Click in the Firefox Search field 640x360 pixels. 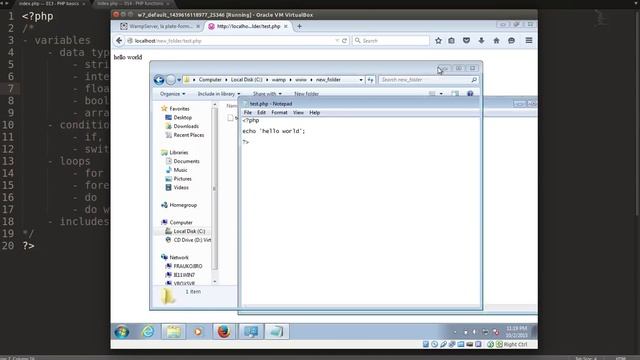click(391, 41)
